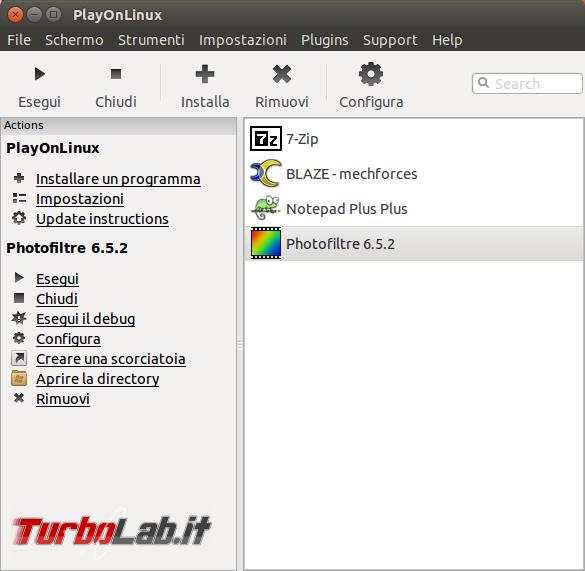Click gear icon beside Update instructions

[19, 218]
